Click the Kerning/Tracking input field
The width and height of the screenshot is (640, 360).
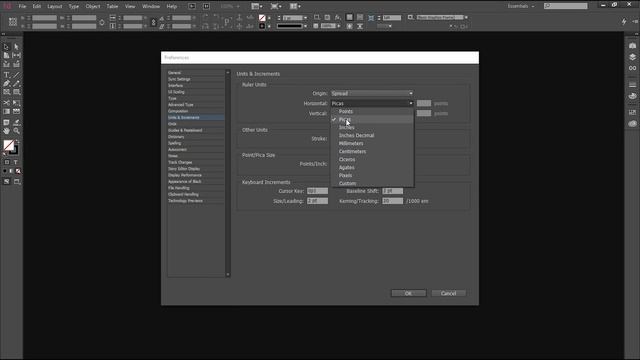(x=392, y=201)
